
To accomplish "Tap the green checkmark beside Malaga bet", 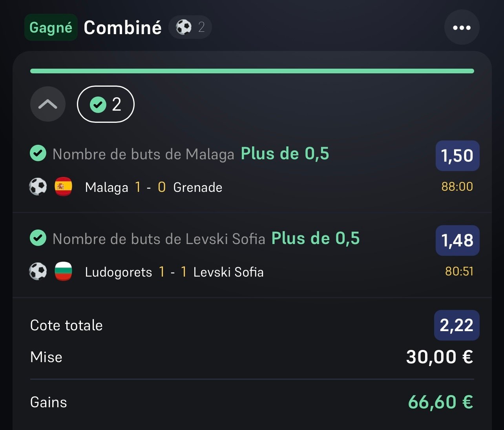I will click(38, 153).
